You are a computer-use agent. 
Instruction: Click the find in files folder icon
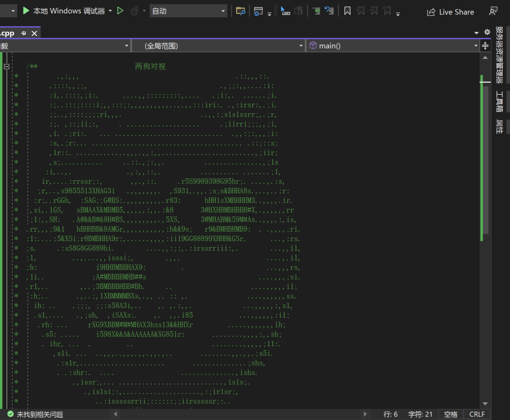[241, 11]
